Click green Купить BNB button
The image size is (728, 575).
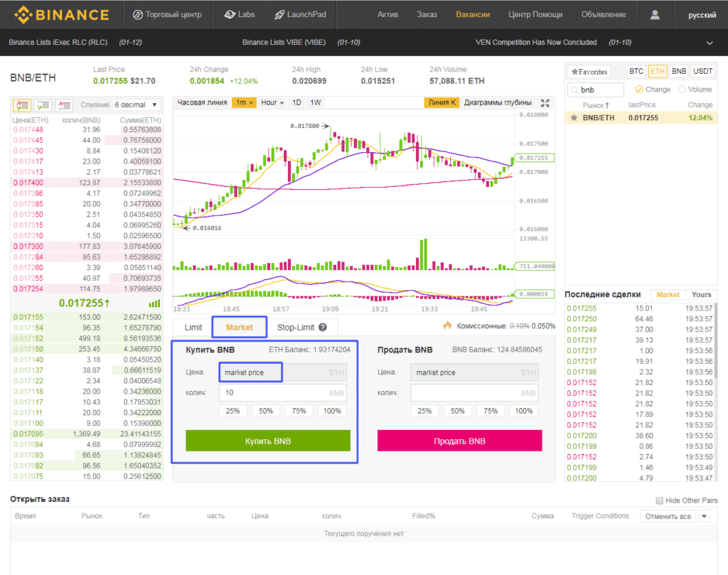click(268, 441)
